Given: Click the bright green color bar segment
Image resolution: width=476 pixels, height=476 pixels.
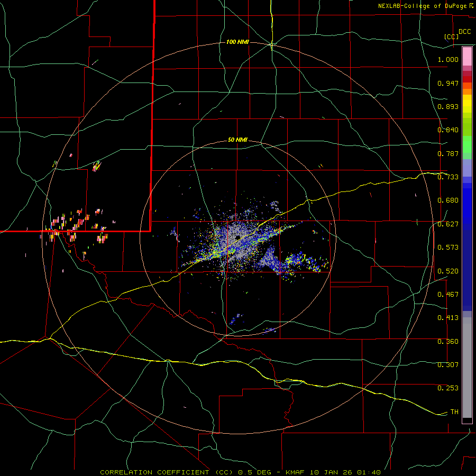Looking at the screenshot, I should (467, 144).
